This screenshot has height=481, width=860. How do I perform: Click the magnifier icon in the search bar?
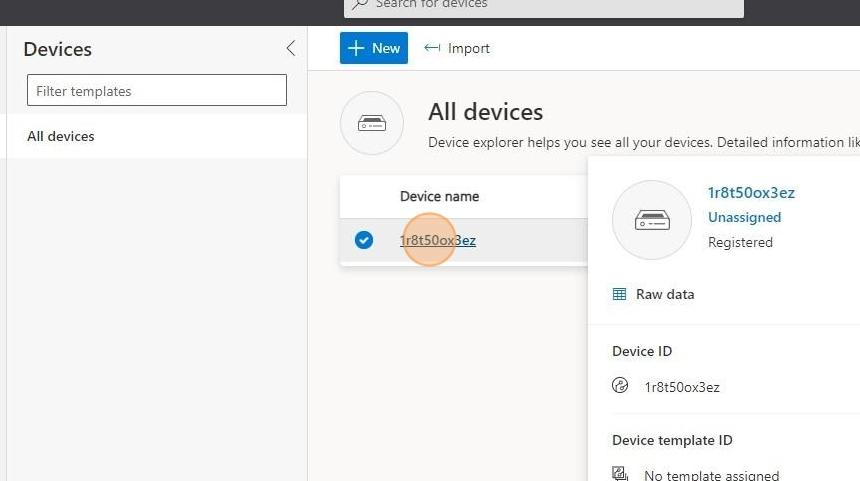click(361, 5)
